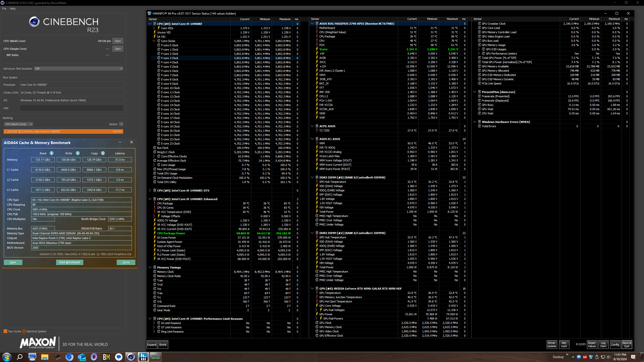
Task: Open HWiNFO Config button
Action: pyautogui.click(x=615, y=344)
